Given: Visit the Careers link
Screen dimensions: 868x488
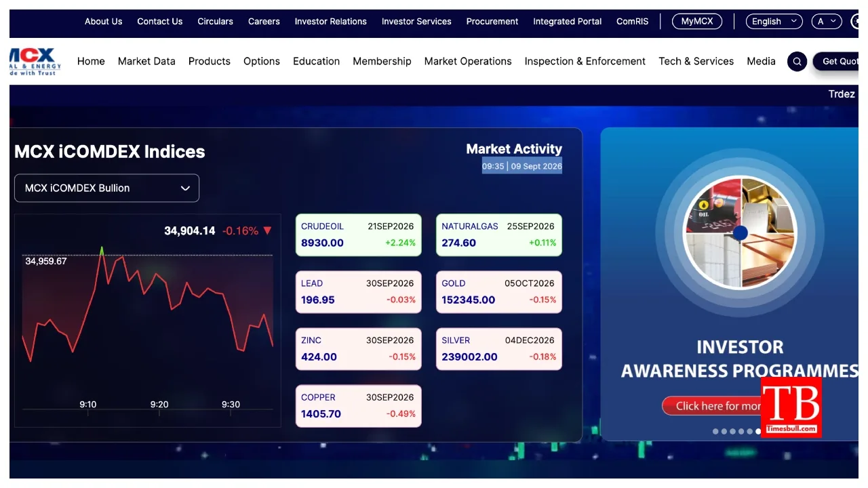Looking at the screenshot, I should [264, 22].
